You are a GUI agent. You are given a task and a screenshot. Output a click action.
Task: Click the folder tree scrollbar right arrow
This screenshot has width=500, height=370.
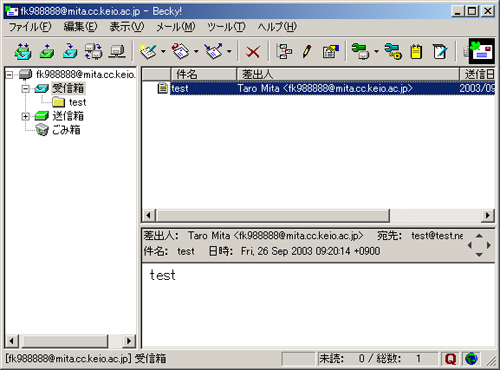[x=129, y=341]
